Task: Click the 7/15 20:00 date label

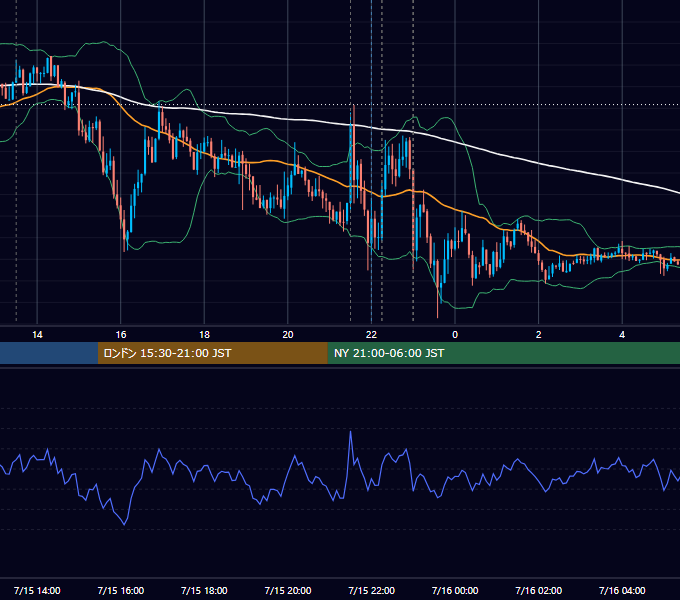Action: coord(288,590)
